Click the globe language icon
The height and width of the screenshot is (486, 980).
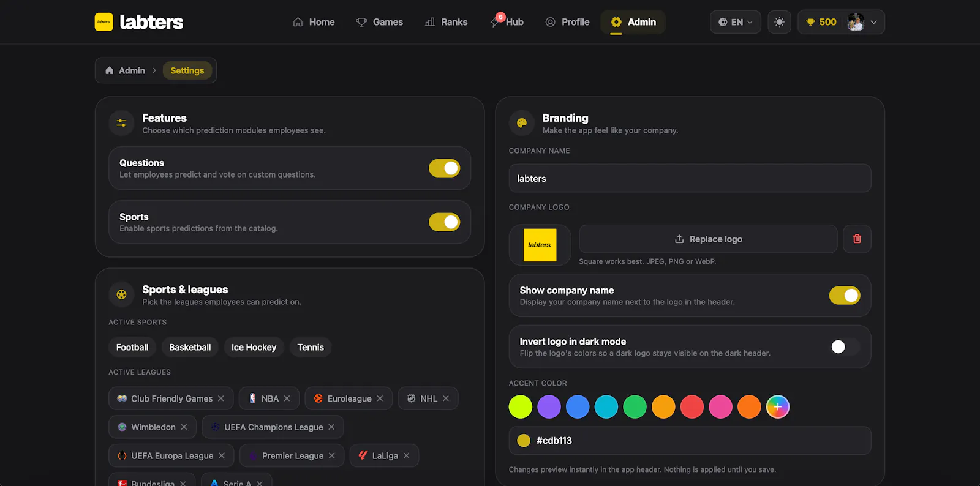(x=723, y=22)
